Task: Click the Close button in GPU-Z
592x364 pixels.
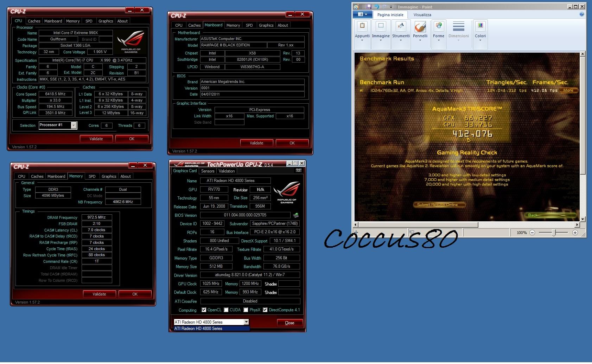Action: 289,323
